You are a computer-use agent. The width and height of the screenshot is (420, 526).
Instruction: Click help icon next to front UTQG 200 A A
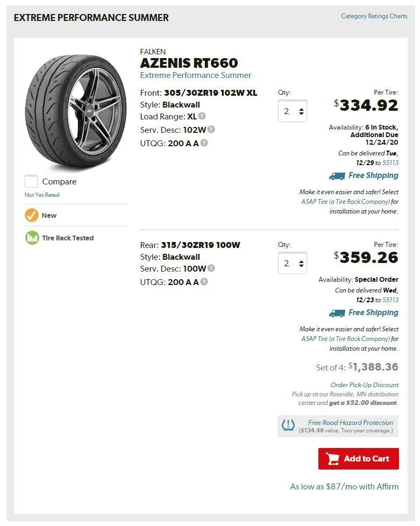pos(204,143)
